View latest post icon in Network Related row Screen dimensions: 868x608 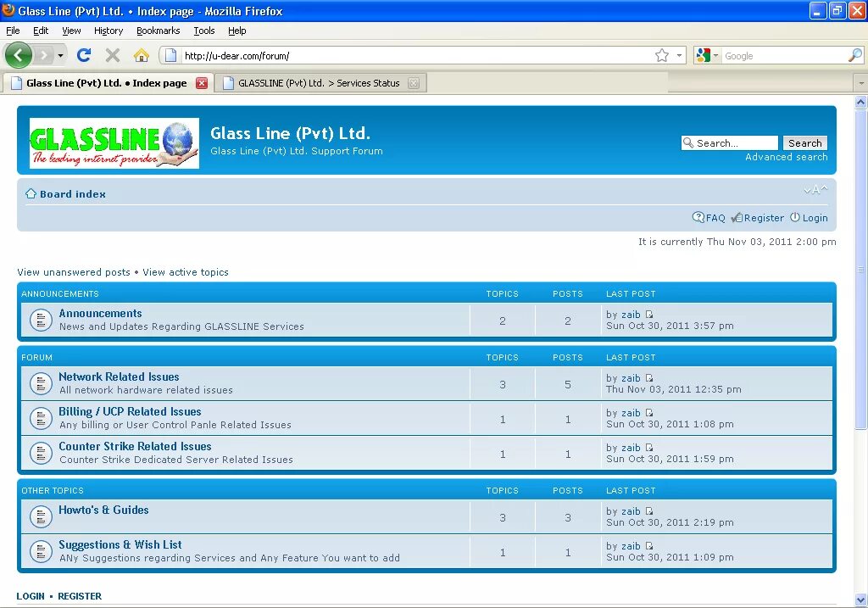(x=649, y=378)
